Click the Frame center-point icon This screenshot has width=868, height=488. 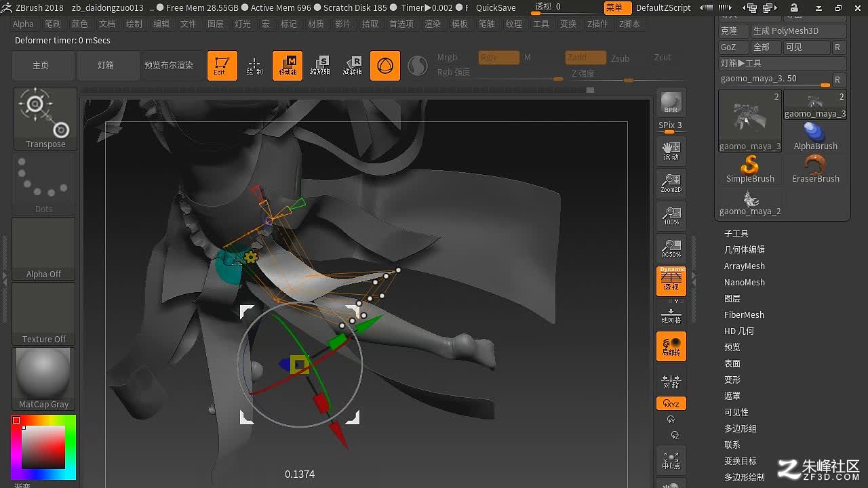point(671,461)
